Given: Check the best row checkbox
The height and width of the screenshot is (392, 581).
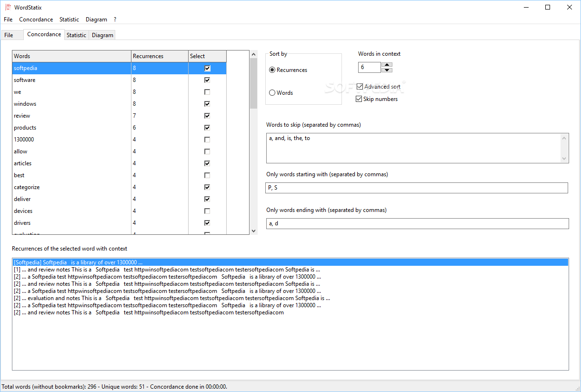Looking at the screenshot, I should (207, 175).
